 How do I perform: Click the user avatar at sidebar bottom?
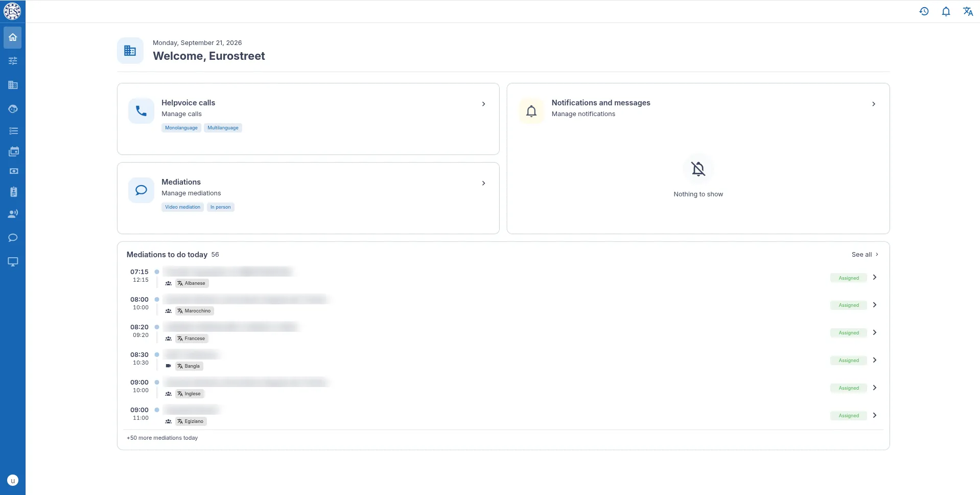tap(13, 480)
